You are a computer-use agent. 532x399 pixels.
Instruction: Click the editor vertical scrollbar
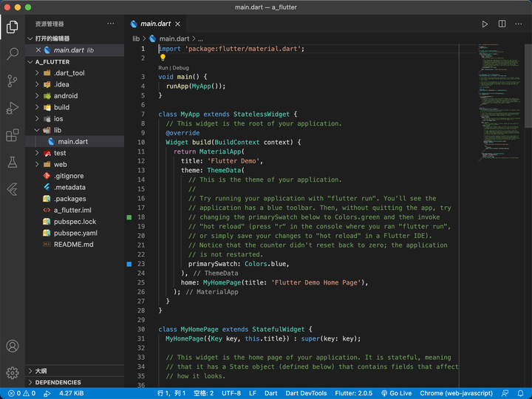coord(528,86)
